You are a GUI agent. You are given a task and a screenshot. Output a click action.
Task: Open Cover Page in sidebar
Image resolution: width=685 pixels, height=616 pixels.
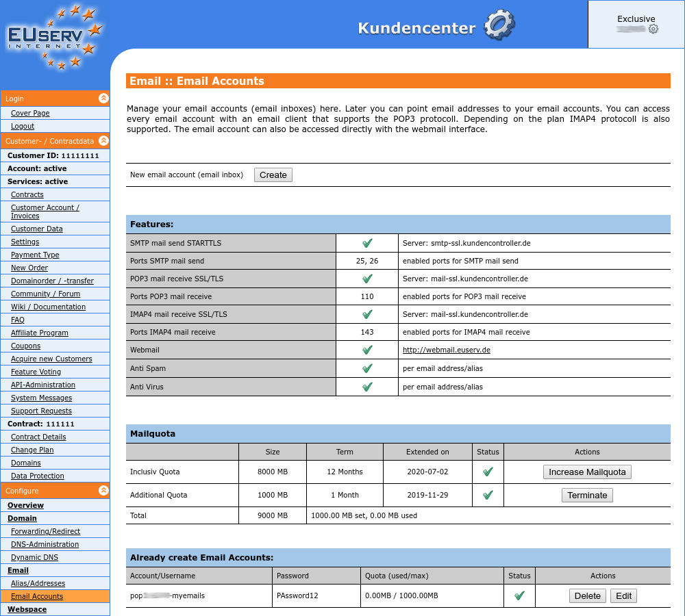click(30, 113)
